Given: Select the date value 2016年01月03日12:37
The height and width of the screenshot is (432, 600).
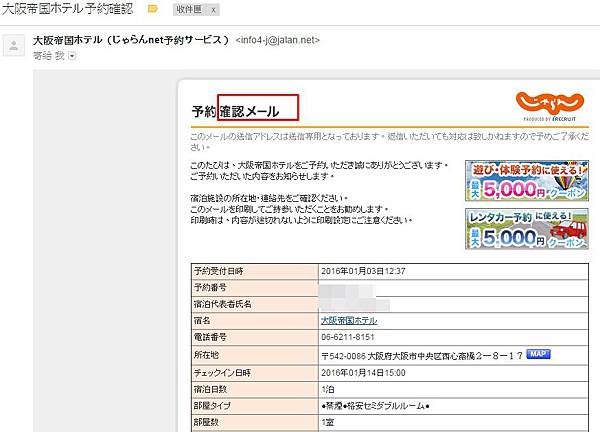Looking at the screenshot, I should 363,271.
